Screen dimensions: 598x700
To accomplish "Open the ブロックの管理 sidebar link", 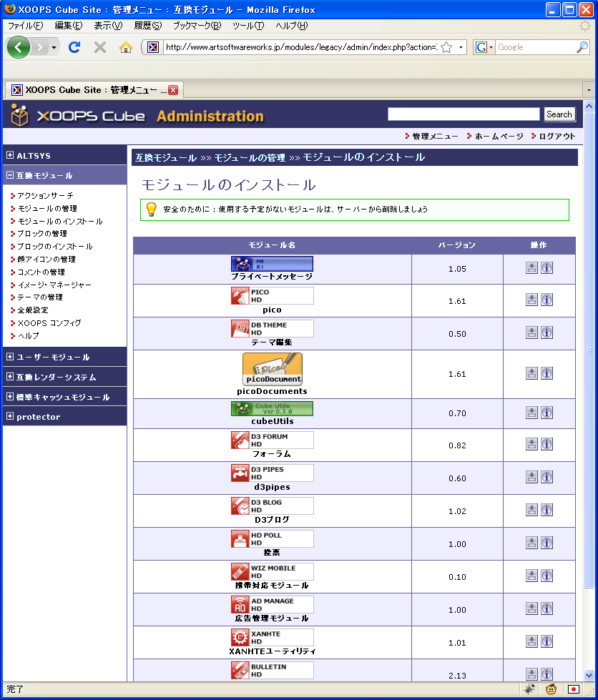I will pos(42,234).
